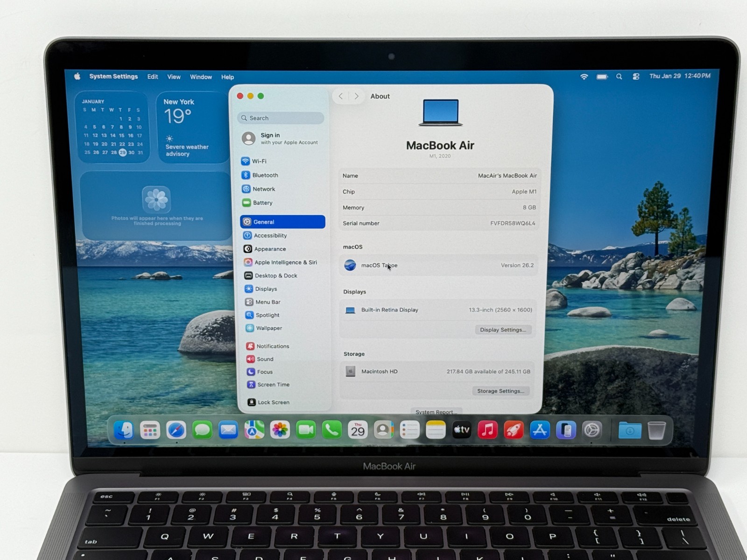747x560 pixels.
Task: Open the Downloads folder in the Dock
Action: (629, 430)
